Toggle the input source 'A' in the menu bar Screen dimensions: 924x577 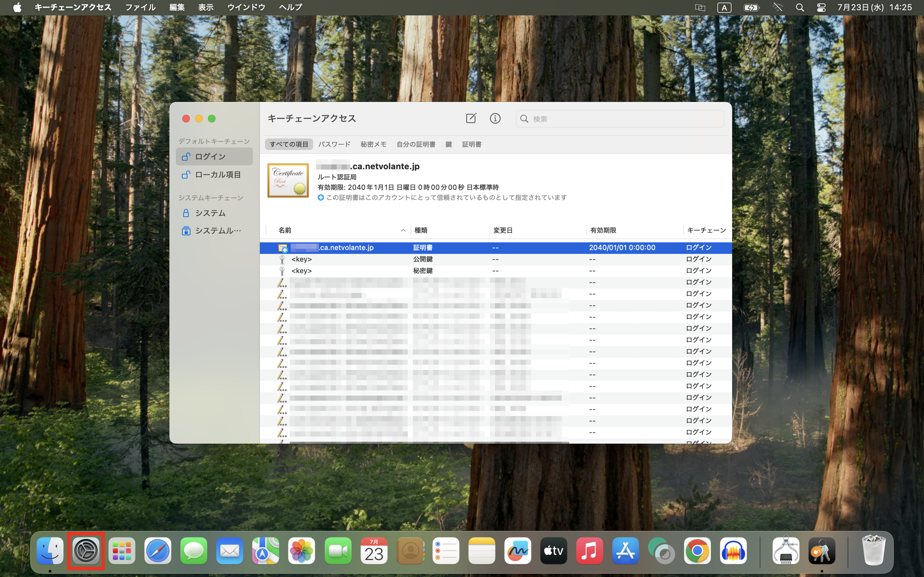tap(725, 7)
